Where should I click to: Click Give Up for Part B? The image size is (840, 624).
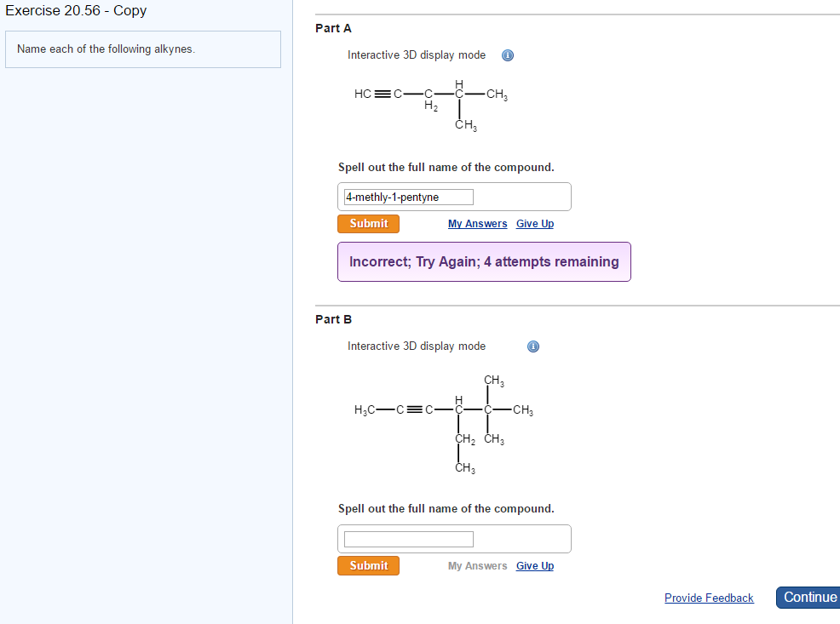pos(535,565)
